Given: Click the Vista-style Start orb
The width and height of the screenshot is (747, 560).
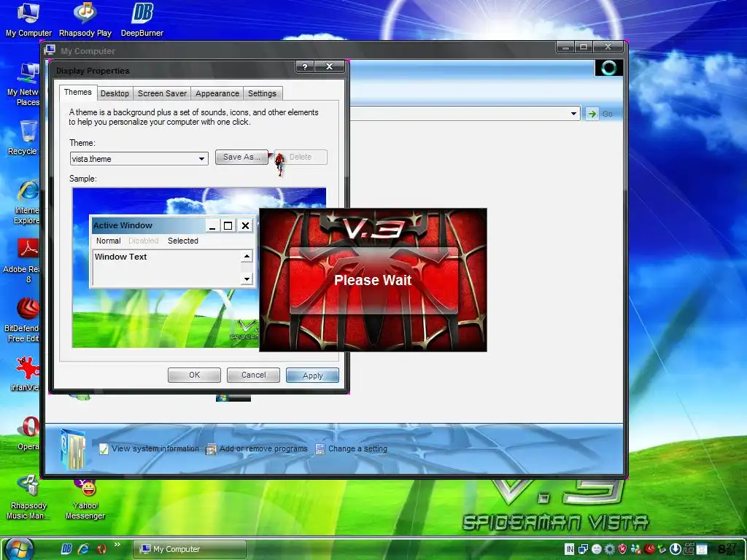Looking at the screenshot, I should tap(19, 549).
